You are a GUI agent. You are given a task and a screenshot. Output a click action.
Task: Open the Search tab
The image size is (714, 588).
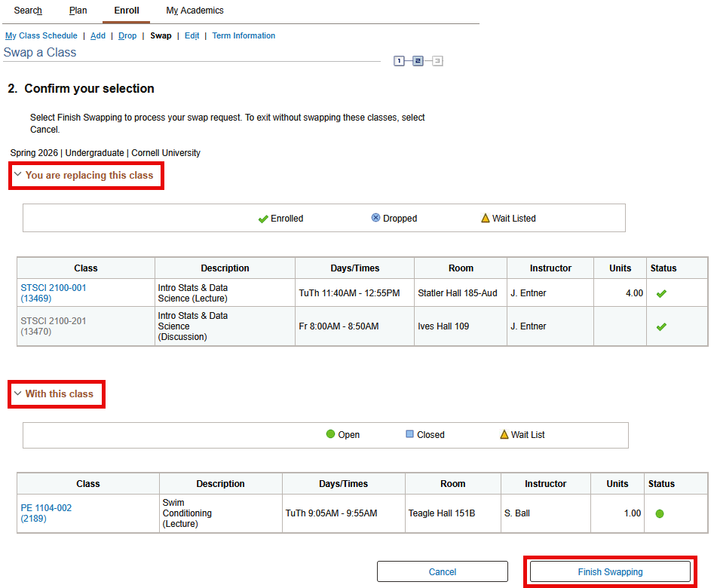tap(28, 11)
